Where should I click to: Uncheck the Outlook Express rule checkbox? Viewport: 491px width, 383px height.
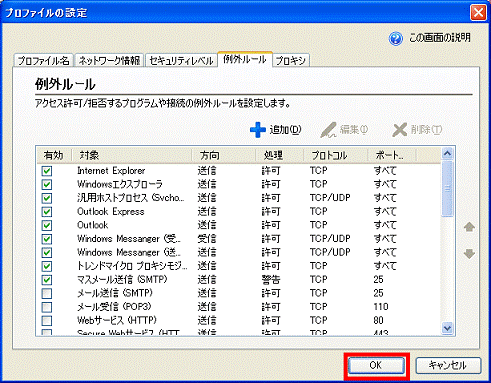[47, 212]
